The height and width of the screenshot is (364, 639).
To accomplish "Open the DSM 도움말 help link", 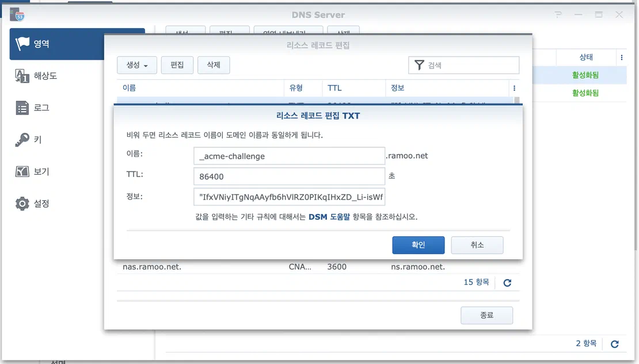I will (x=329, y=217).
